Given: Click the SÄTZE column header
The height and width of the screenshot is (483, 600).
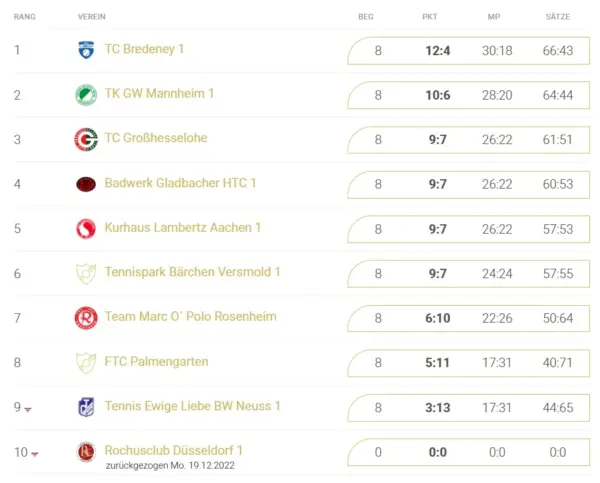Looking at the screenshot, I should (558, 17).
